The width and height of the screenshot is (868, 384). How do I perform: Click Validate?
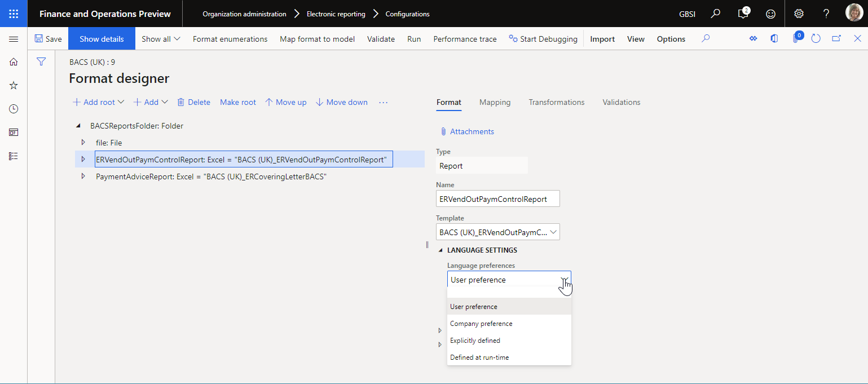click(x=381, y=39)
